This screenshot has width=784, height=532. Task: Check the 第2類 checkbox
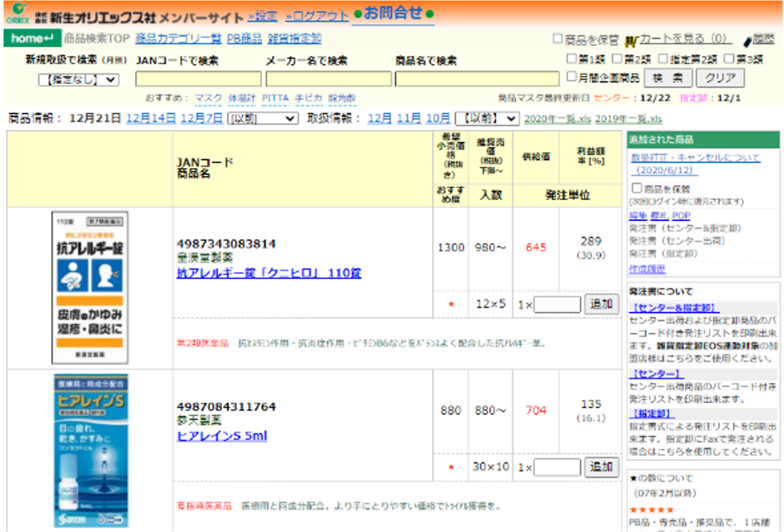[617, 58]
